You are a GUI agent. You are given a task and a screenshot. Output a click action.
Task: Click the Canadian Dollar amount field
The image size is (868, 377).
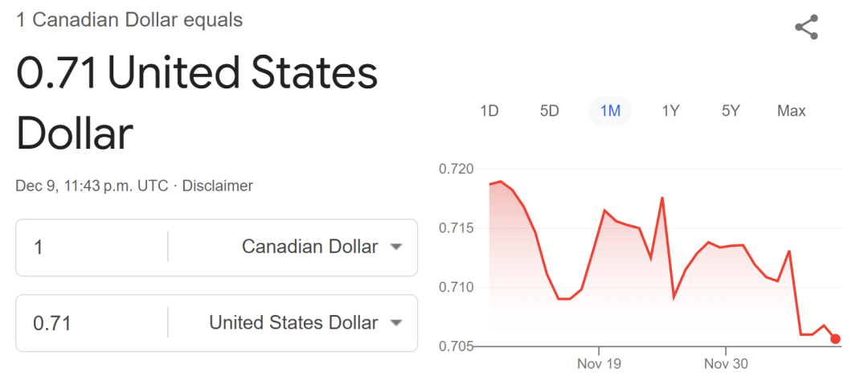pyautogui.click(x=92, y=247)
